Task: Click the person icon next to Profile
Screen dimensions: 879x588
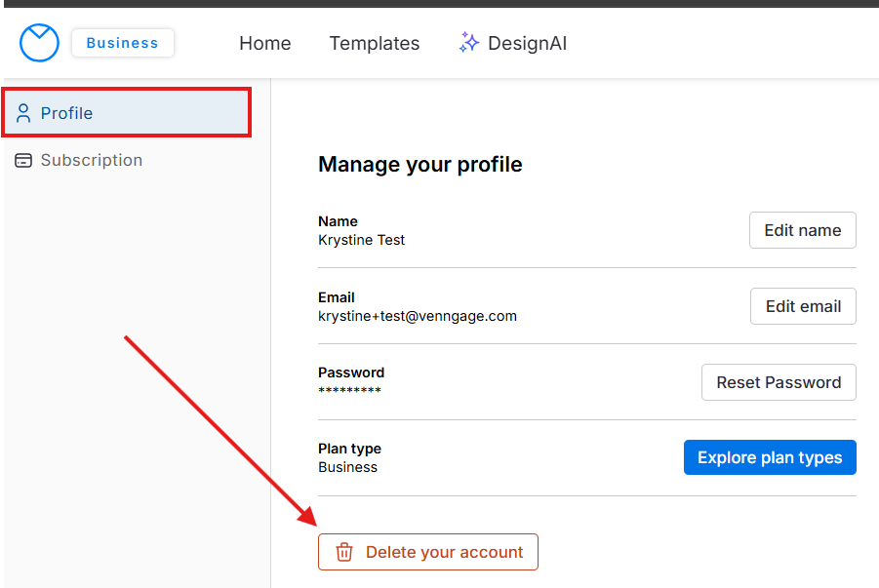Action: click(x=23, y=113)
